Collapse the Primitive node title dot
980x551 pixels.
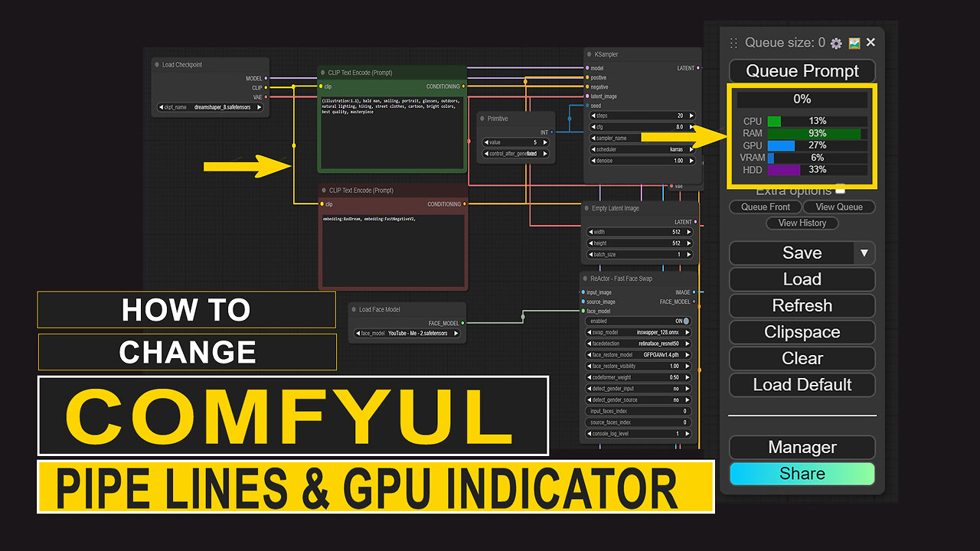(482, 119)
